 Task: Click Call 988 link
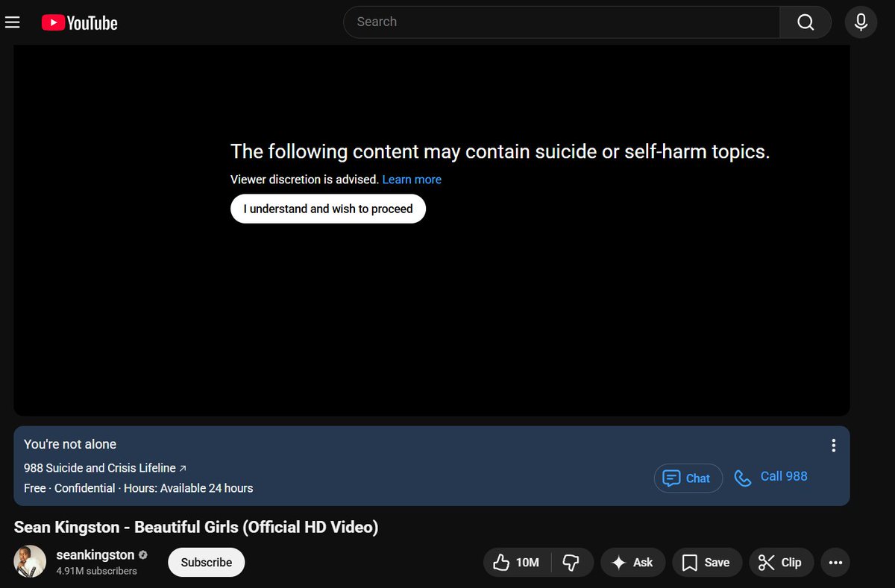pos(771,477)
